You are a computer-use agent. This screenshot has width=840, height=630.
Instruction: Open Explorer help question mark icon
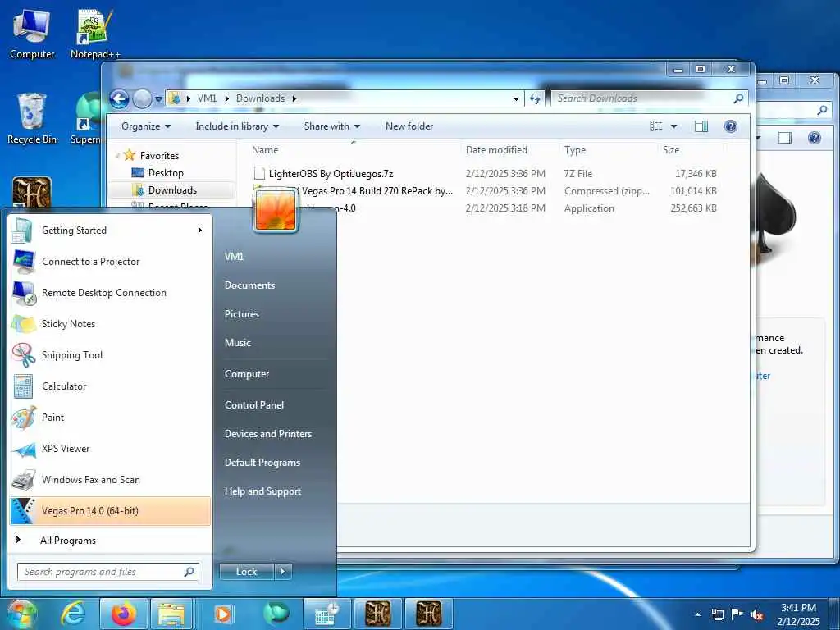(x=730, y=126)
